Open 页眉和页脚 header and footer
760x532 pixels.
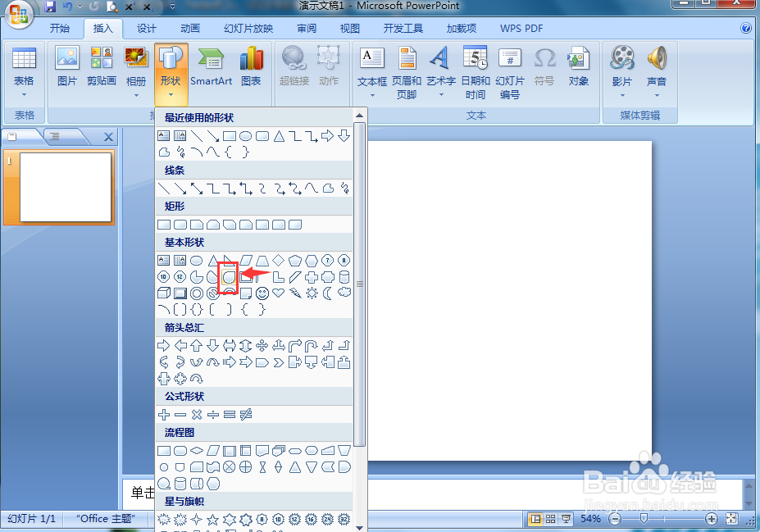coord(407,73)
